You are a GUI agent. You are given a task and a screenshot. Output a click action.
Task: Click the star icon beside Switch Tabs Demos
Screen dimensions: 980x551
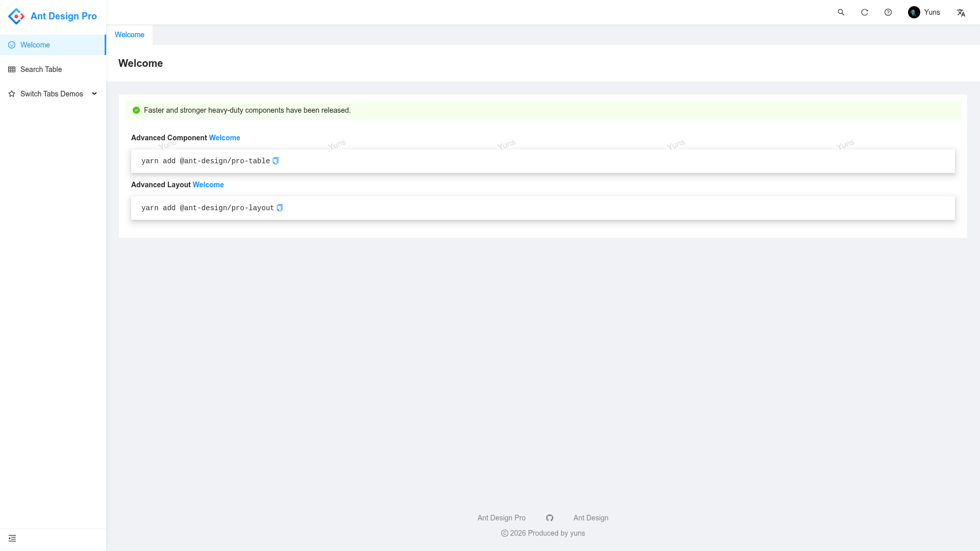pyautogui.click(x=12, y=94)
